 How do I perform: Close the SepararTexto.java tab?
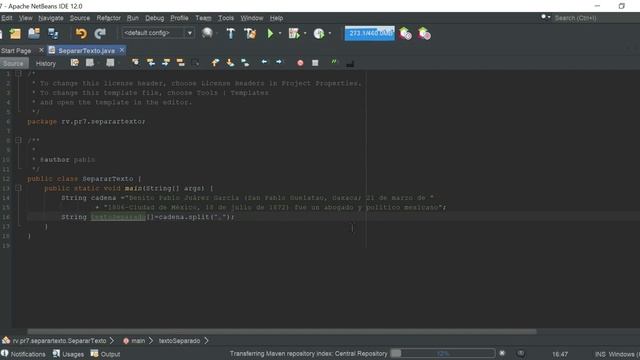click(122, 50)
